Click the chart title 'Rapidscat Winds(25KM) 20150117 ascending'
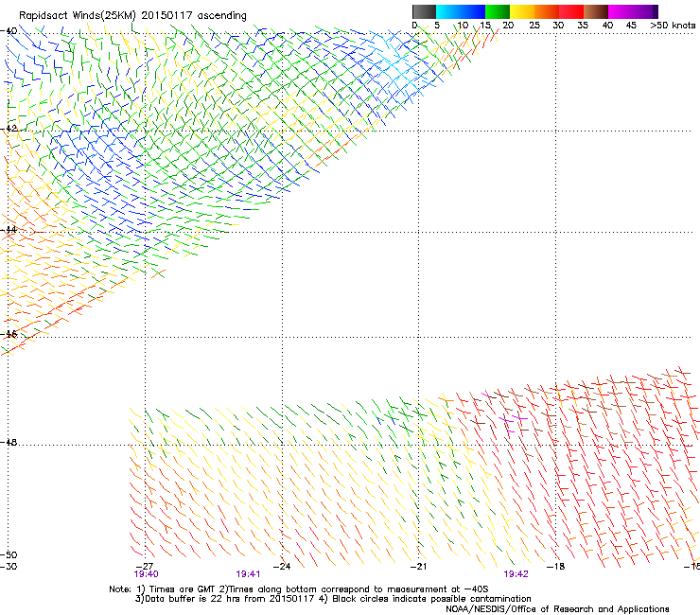This screenshot has width=700, height=615. tap(132, 16)
